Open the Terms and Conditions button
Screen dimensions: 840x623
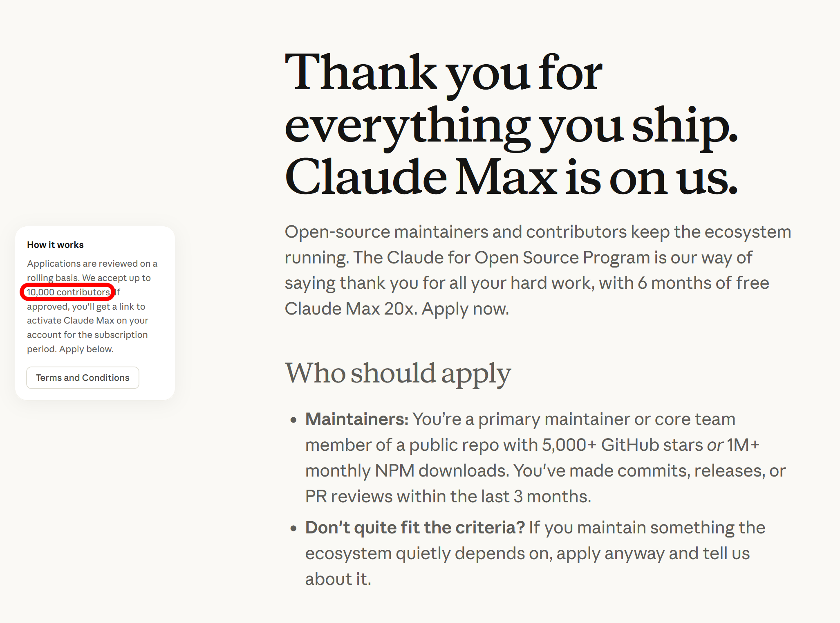(x=83, y=378)
